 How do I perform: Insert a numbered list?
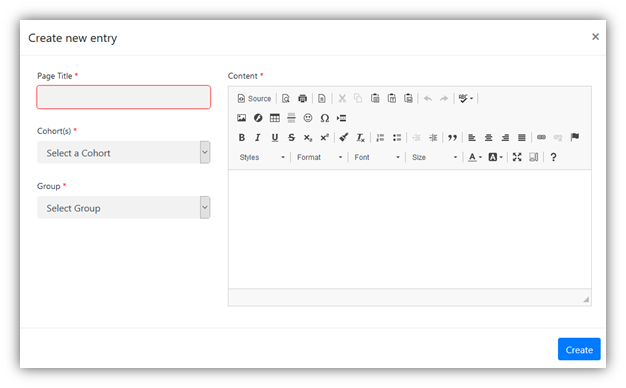pyautogui.click(x=380, y=138)
